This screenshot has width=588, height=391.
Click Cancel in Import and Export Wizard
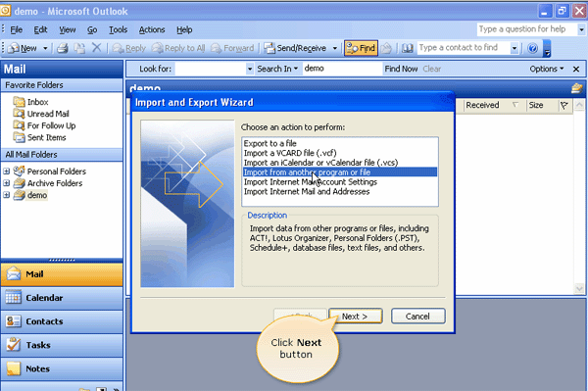(418, 316)
